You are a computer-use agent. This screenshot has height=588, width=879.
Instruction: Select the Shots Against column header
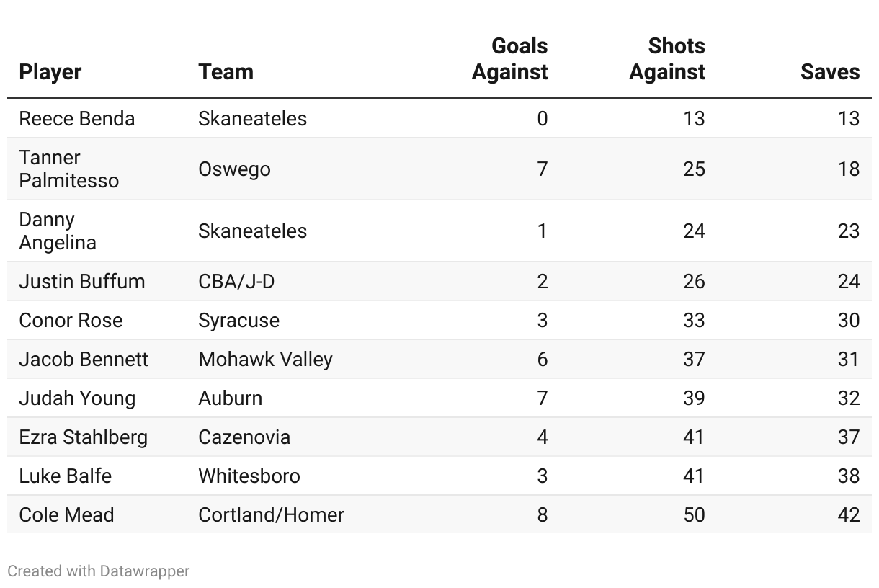[666, 59]
